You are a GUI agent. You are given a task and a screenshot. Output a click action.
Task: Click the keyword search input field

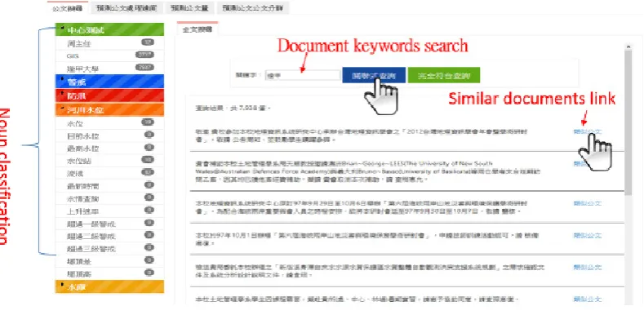[x=302, y=76]
